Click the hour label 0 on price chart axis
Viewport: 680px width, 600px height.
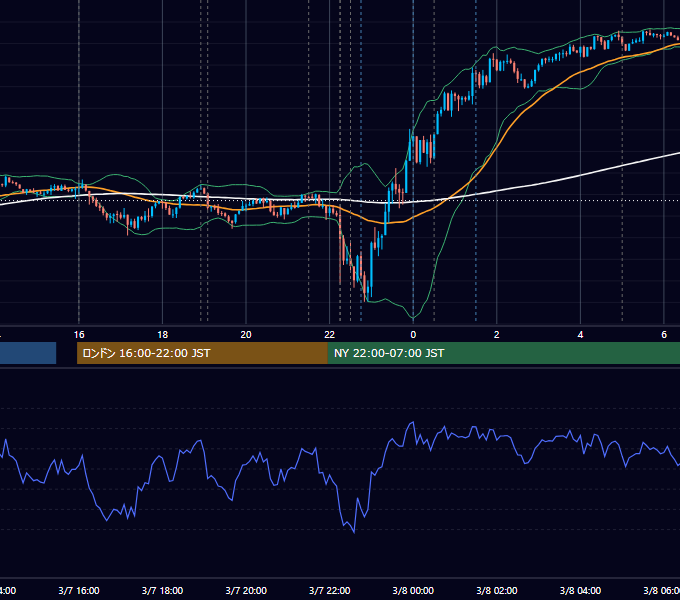pos(413,335)
